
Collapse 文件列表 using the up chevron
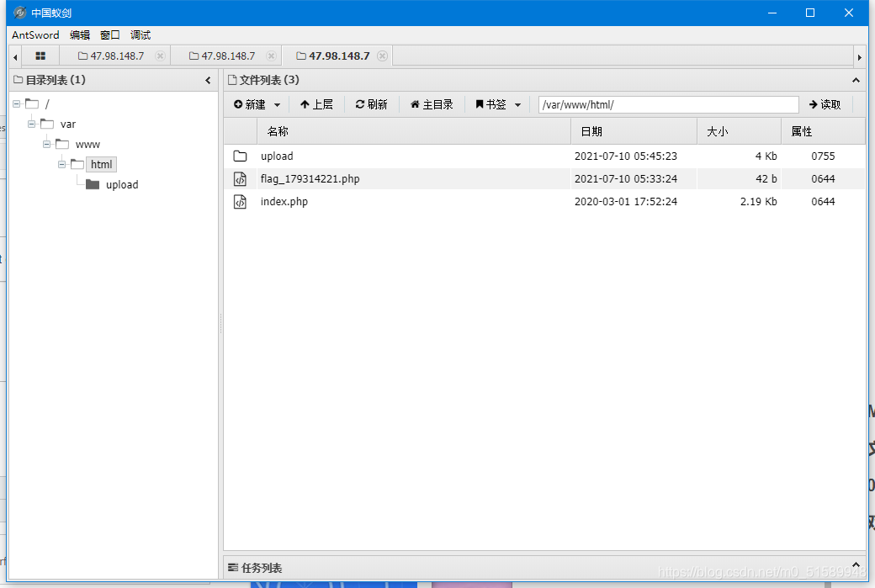[x=856, y=80]
